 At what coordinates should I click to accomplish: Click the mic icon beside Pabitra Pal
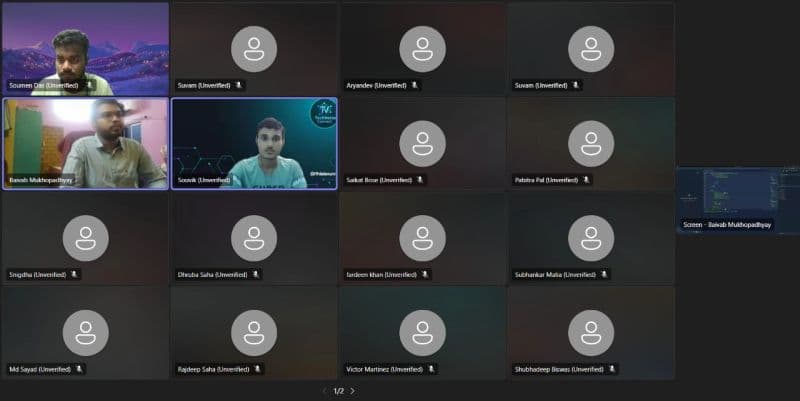pyautogui.click(x=586, y=180)
